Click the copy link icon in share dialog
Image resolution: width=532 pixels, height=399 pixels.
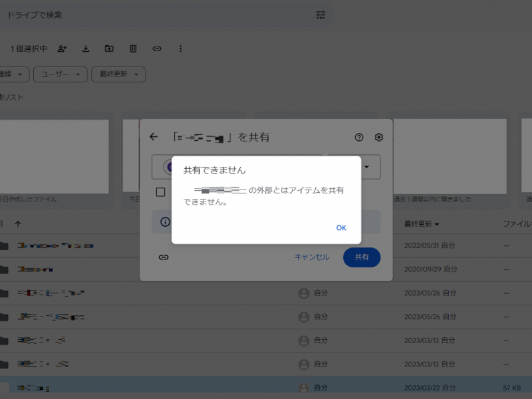(164, 257)
